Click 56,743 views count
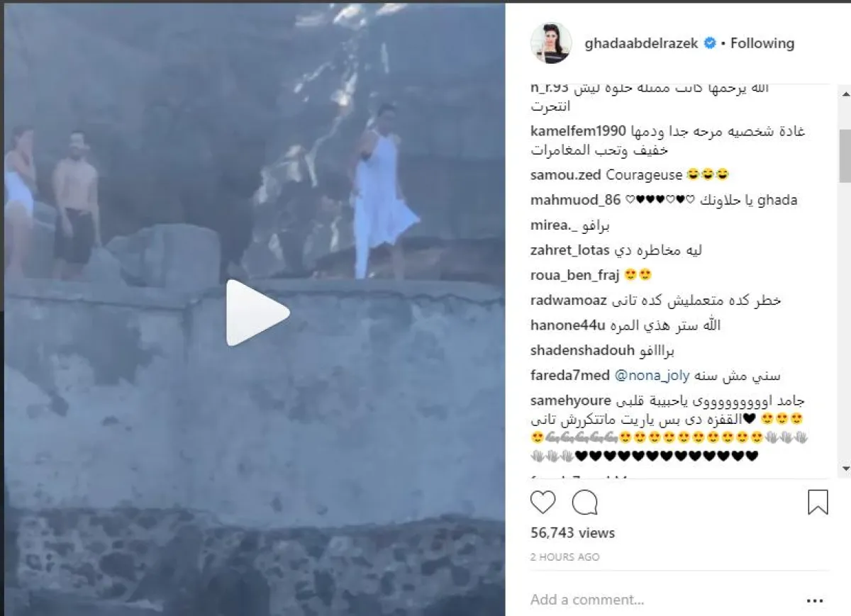Viewport: 851px width, 616px height. [x=572, y=533]
